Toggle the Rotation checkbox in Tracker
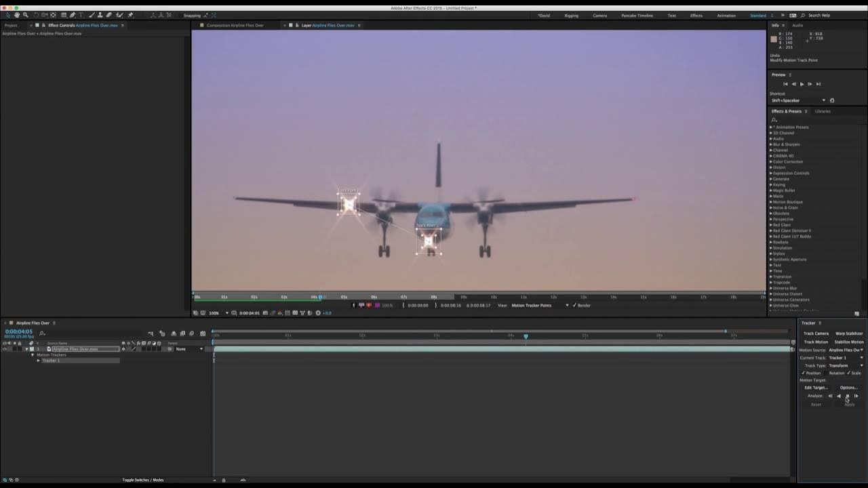Image resolution: width=868 pixels, height=488 pixels. coord(827,373)
